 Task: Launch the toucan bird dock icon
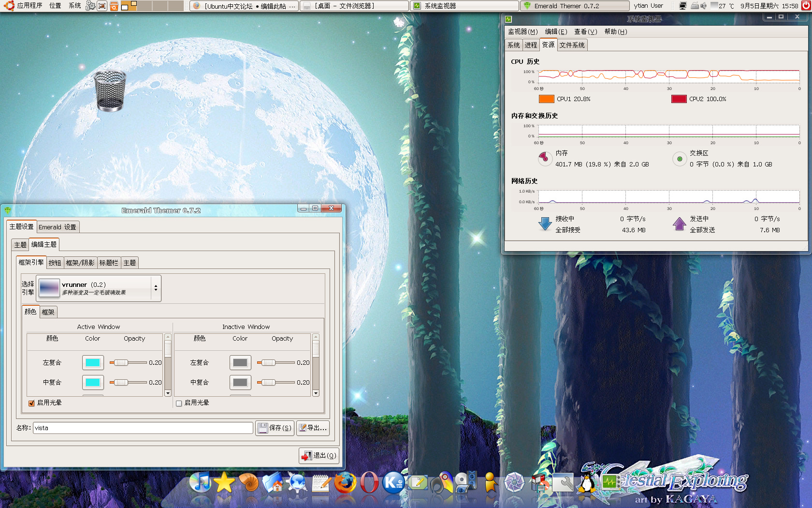[442, 482]
